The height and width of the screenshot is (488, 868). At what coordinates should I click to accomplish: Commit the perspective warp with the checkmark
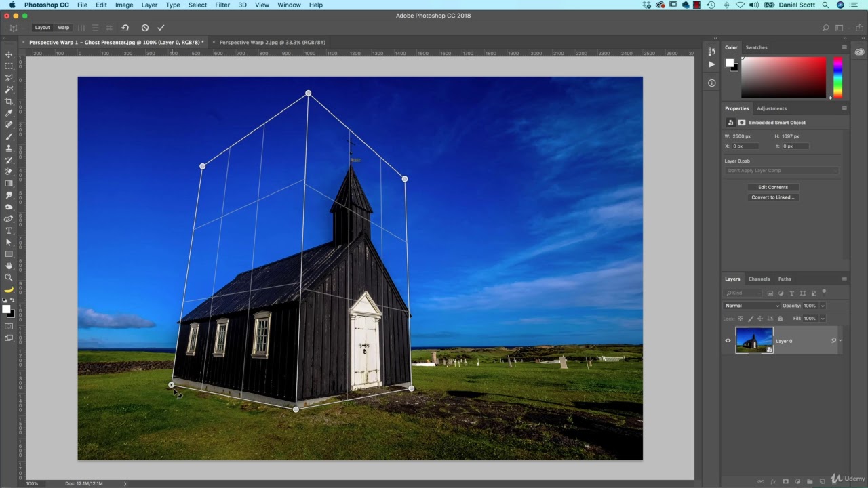click(x=161, y=28)
